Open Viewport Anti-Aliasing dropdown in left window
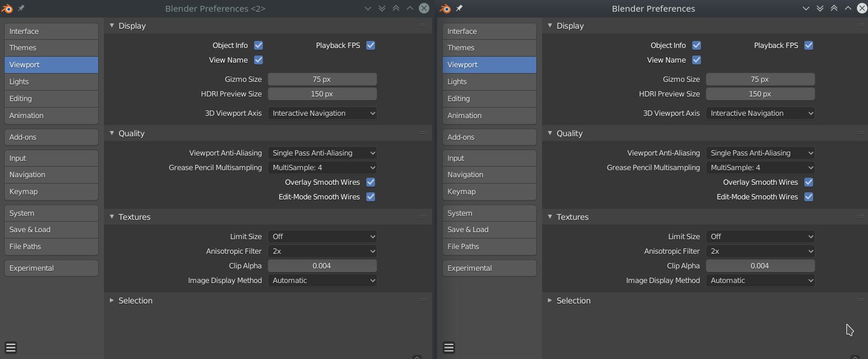 pos(322,153)
